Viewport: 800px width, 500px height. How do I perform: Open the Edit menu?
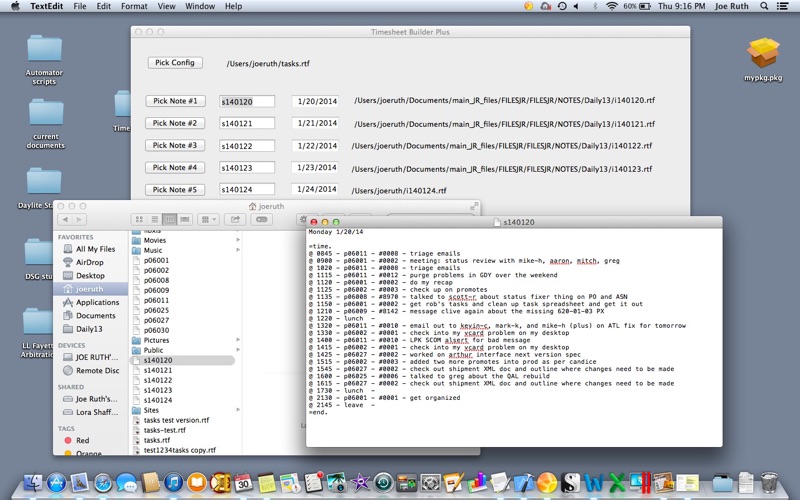tap(104, 6)
